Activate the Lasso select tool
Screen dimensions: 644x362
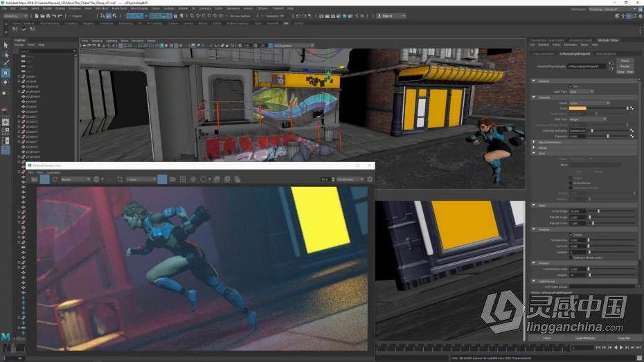[x=6, y=54]
